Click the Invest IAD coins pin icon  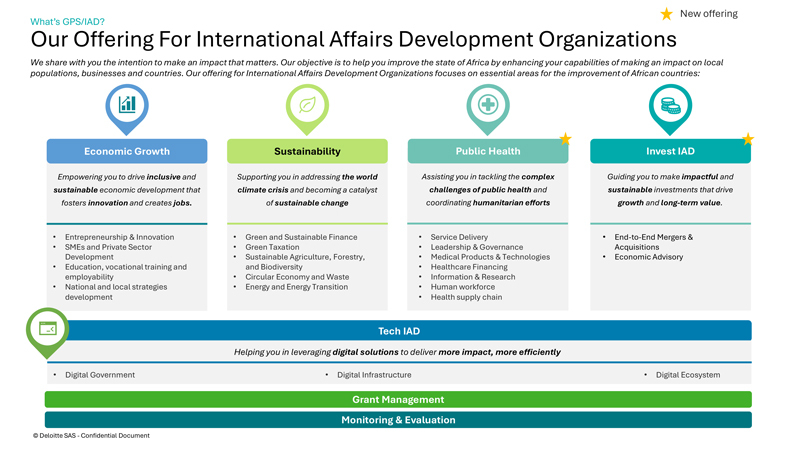click(x=670, y=105)
